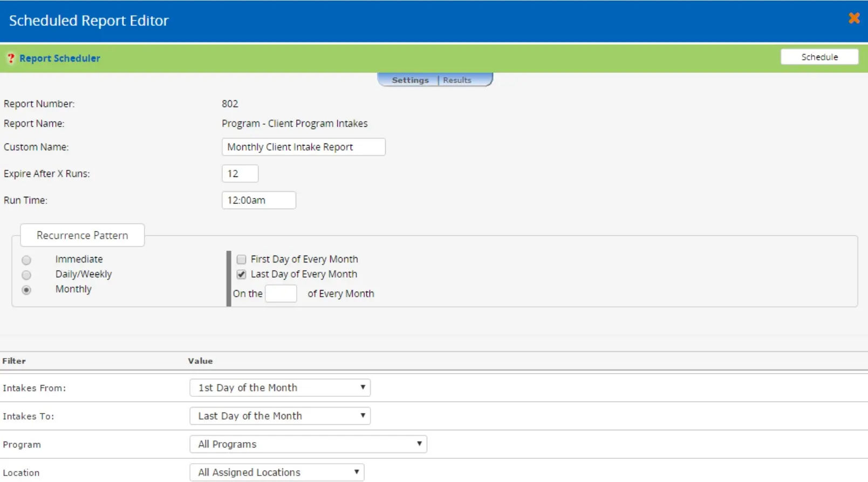868x482 pixels.
Task: Edit the Custom Name field
Action: pos(303,147)
